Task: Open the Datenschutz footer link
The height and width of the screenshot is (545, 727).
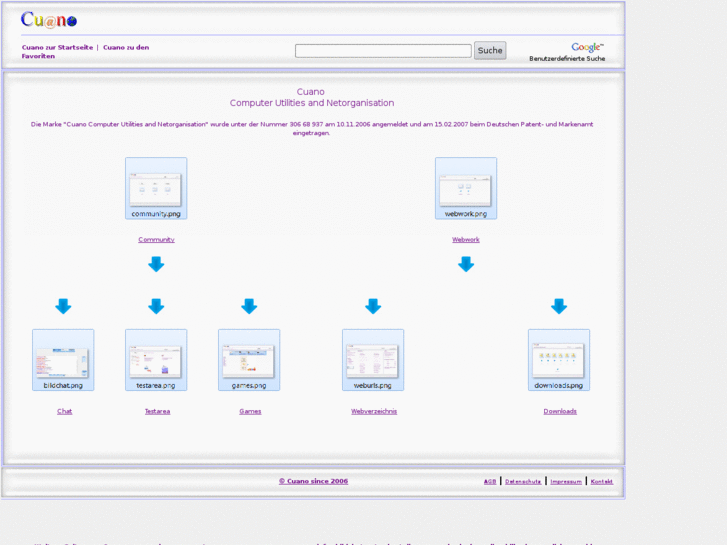Action: point(523,481)
